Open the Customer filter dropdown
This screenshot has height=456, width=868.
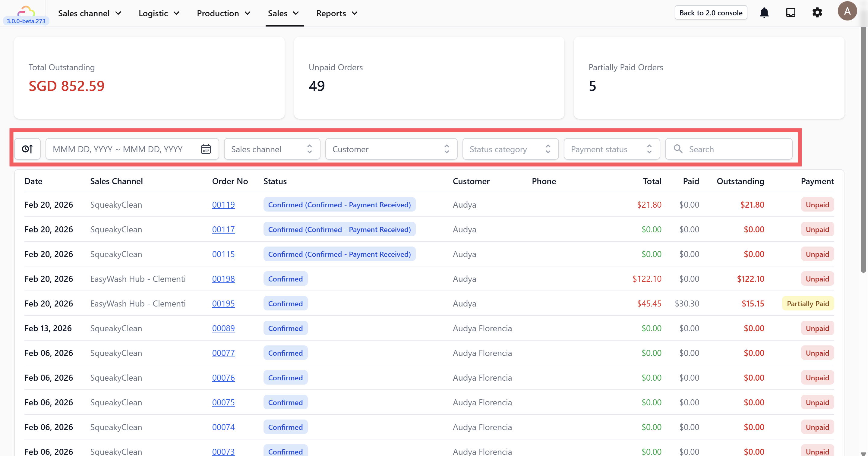point(391,149)
